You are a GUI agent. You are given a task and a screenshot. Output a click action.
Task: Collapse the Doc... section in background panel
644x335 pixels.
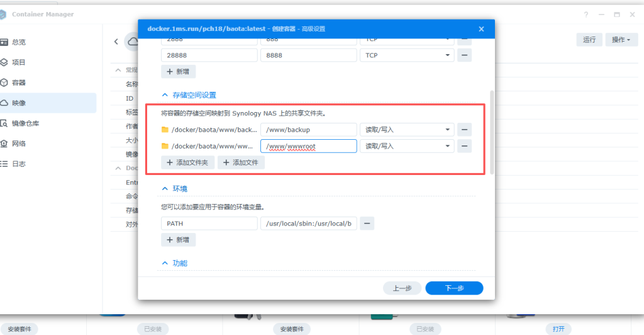(118, 168)
